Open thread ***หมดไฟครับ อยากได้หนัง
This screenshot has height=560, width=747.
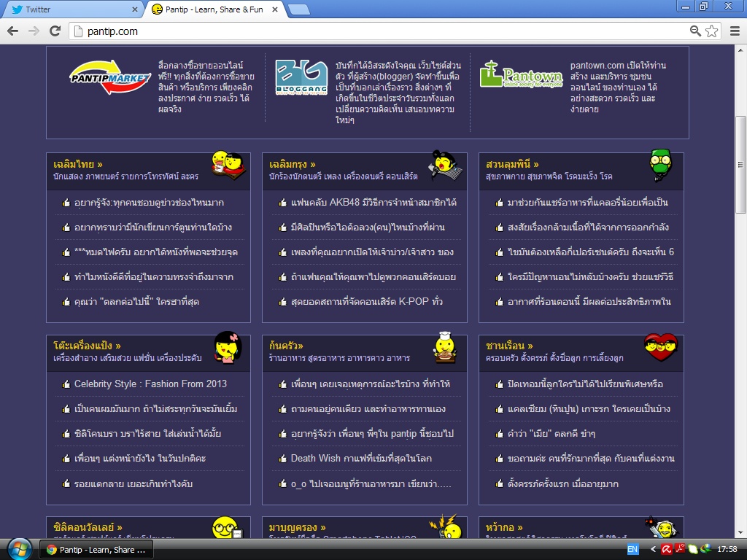click(x=156, y=252)
